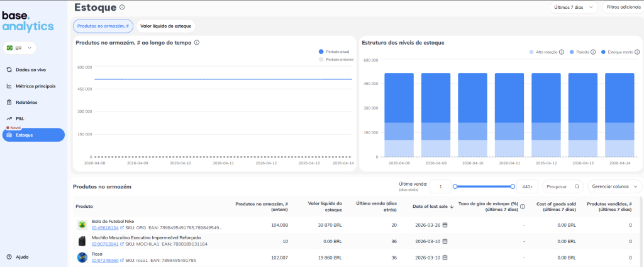644x267 pixels.
Task: Click the P&L trend arrow icon
Action: click(9, 118)
